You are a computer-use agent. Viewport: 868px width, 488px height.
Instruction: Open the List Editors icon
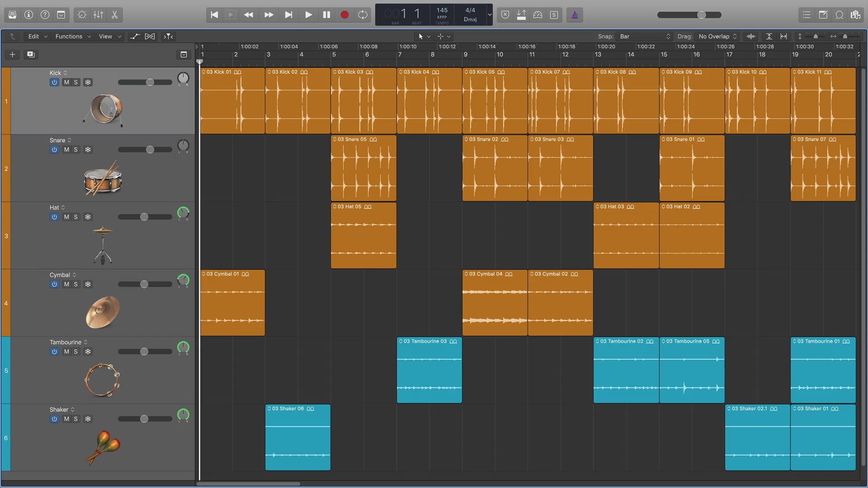pyautogui.click(x=807, y=15)
